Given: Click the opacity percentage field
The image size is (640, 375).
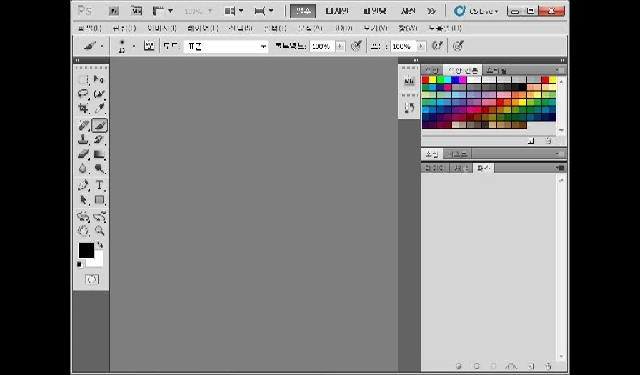Looking at the screenshot, I should 322,47.
